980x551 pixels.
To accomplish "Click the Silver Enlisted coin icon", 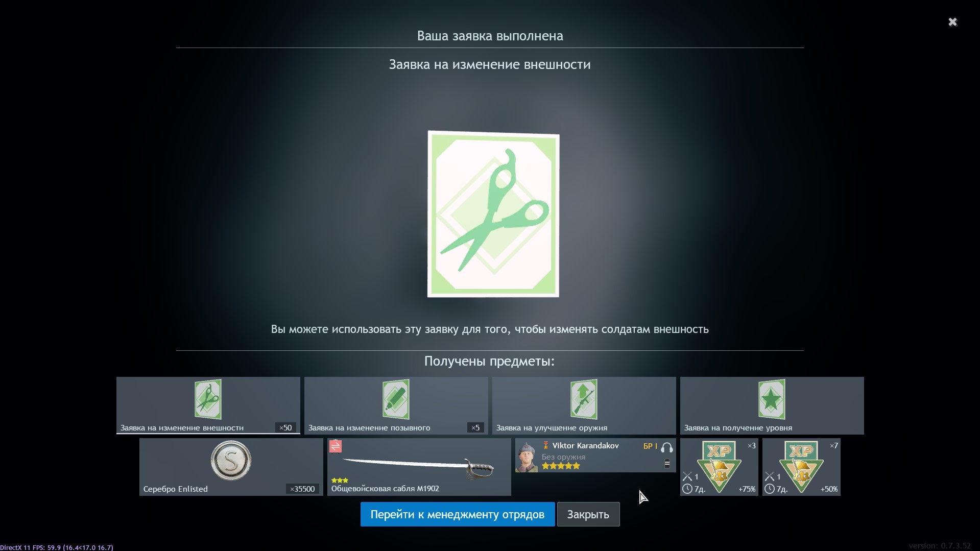I will tap(231, 461).
